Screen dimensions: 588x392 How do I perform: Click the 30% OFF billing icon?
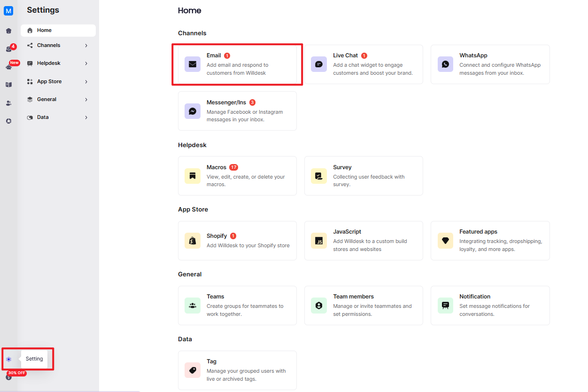[x=8, y=377]
